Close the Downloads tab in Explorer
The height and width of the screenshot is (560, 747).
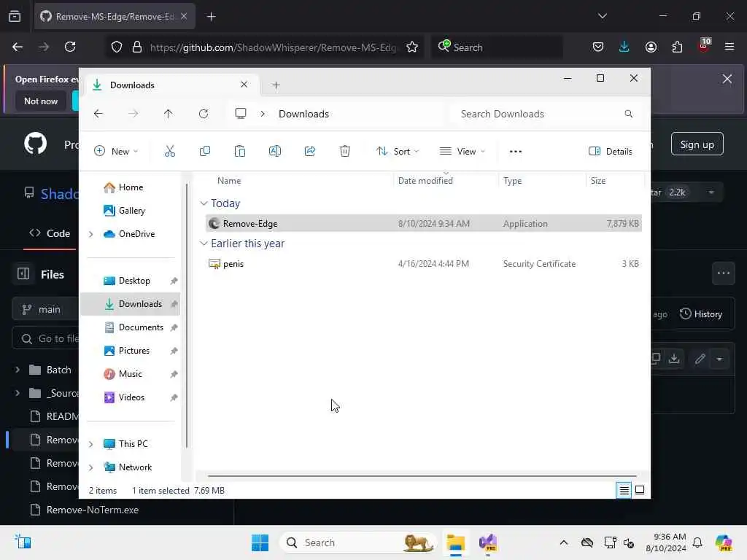244,85
